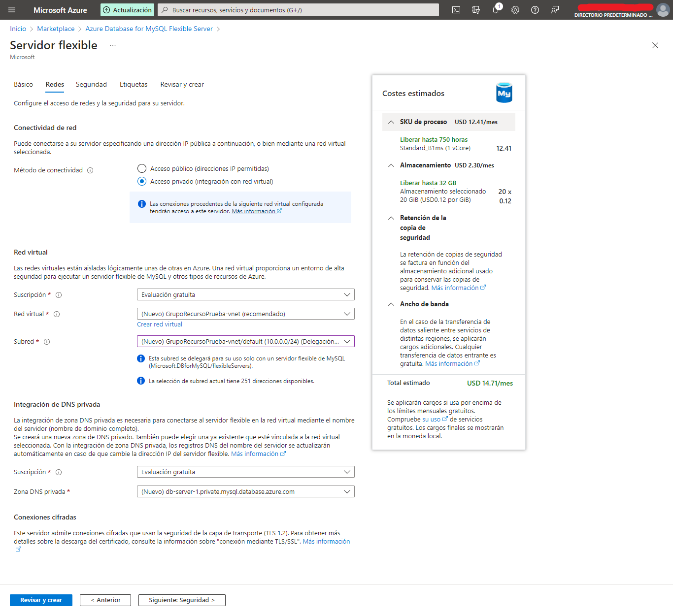The image size is (673, 616).
Task: Select Acceso público (direcciones IP permitidas)
Action: [x=142, y=168]
